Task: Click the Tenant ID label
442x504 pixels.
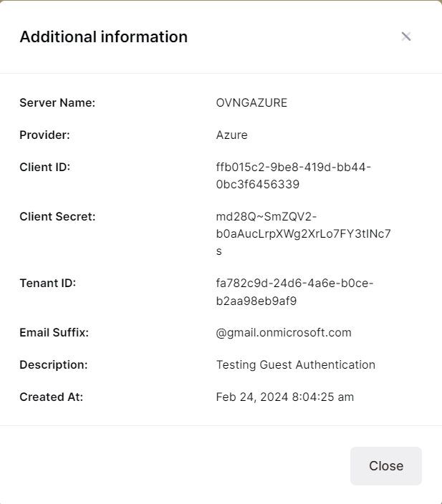Action: [47, 283]
